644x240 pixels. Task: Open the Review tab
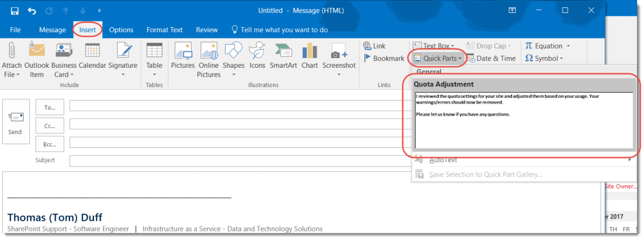[207, 29]
